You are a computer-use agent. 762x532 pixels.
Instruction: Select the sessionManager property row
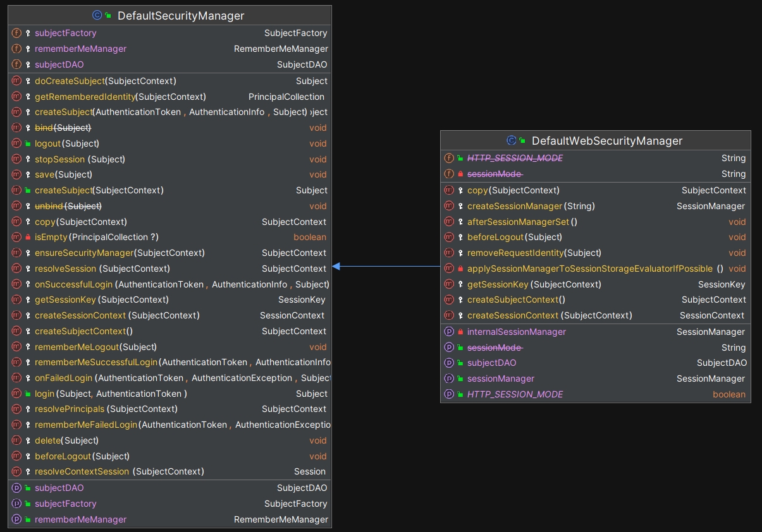[x=500, y=378]
